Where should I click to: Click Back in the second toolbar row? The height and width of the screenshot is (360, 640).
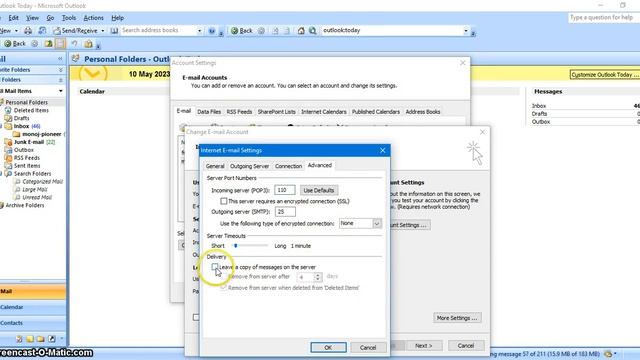[x=15, y=44]
